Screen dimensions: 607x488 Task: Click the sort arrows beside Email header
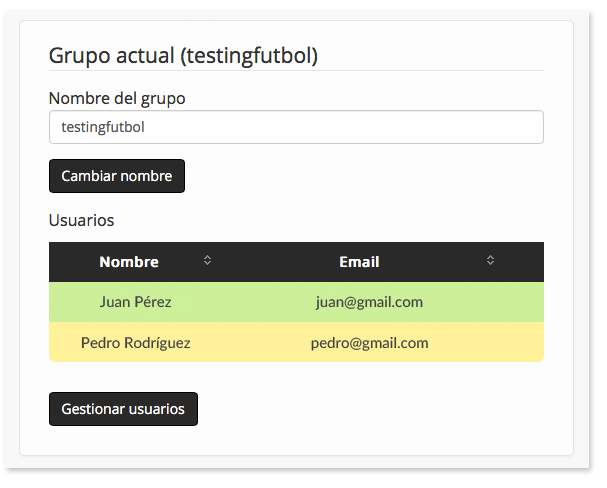[490, 261]
